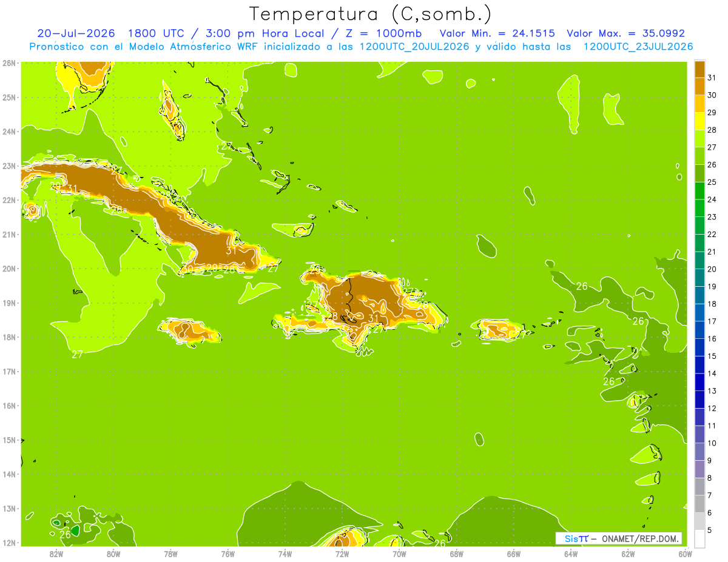Viewport: 728px width, 562px height.
Task: Select the date text "20-Jul-2026" in header
Action: 76,33
